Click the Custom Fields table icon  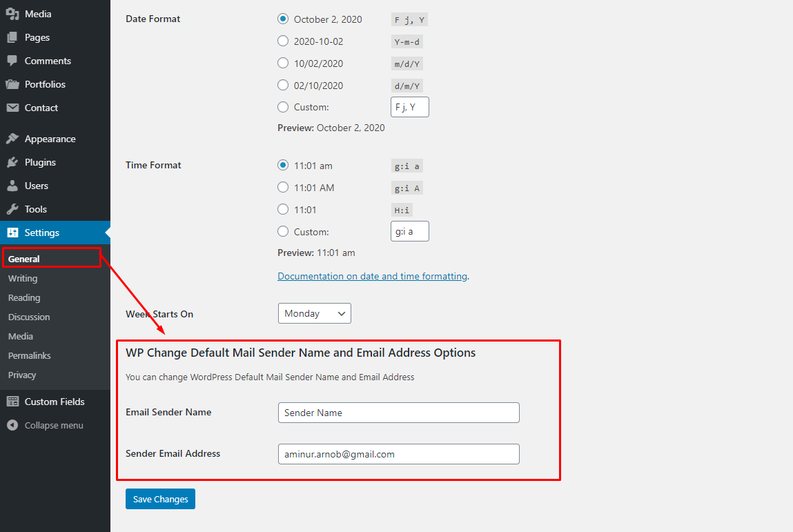pos(12,402)
